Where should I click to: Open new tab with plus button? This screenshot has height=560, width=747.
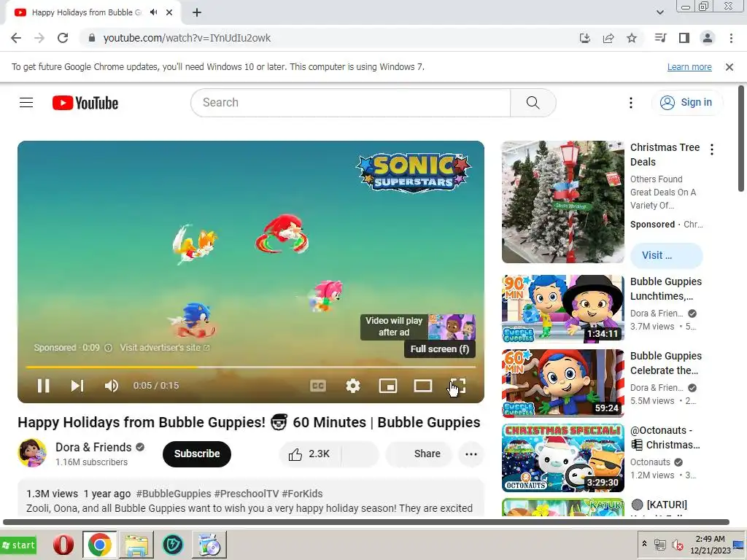197,12
